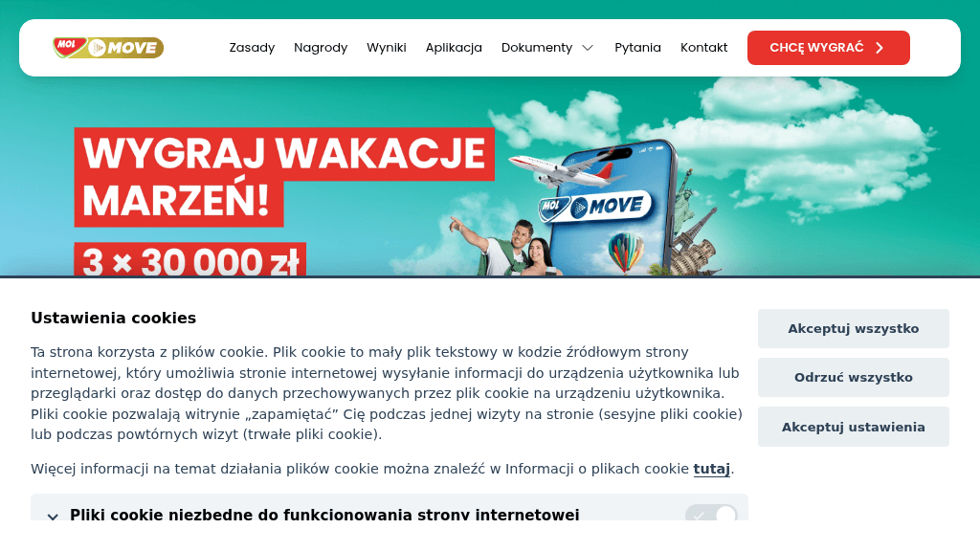The image size is (980, 551).
Task: Go to Wyniki section
Action: pos(387,48)
